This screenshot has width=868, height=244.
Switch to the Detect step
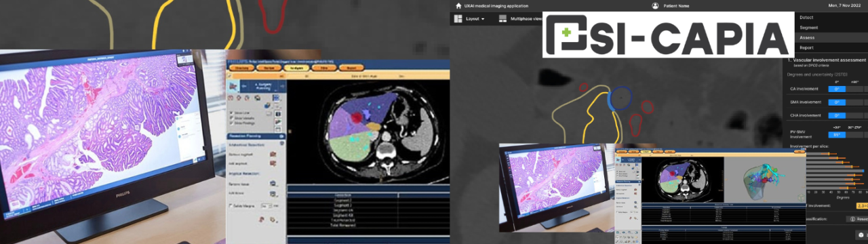pyautogui.click(x=806, y=18)
